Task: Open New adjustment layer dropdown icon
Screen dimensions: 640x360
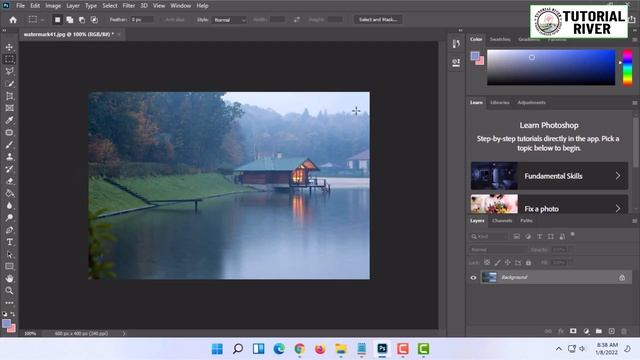Action: coord(586,331)
